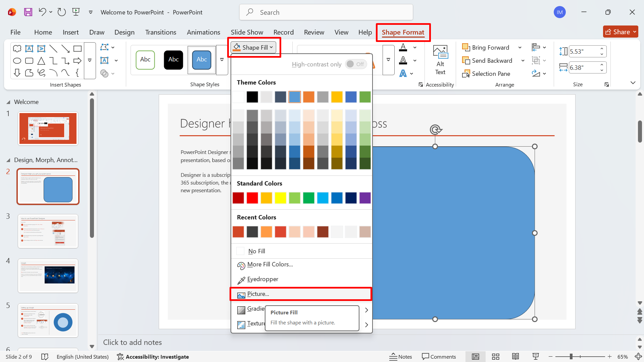Select slide 4 thumbnail
The image size is (644, 362).
click(x=48, y=275)
